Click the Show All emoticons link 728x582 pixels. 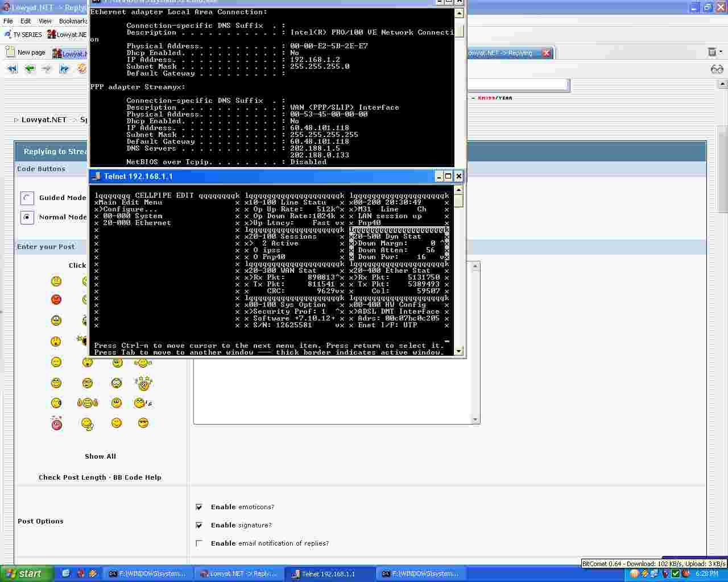100,456
